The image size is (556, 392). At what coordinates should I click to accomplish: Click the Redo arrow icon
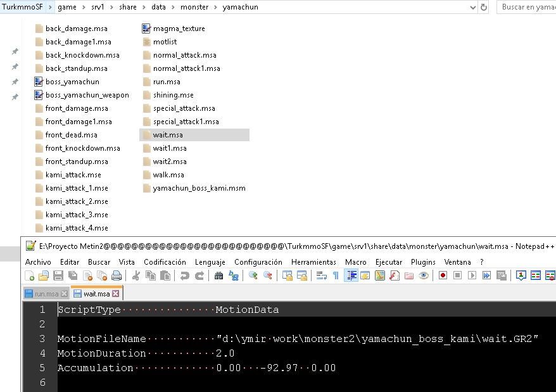click(x=199, y=275)
